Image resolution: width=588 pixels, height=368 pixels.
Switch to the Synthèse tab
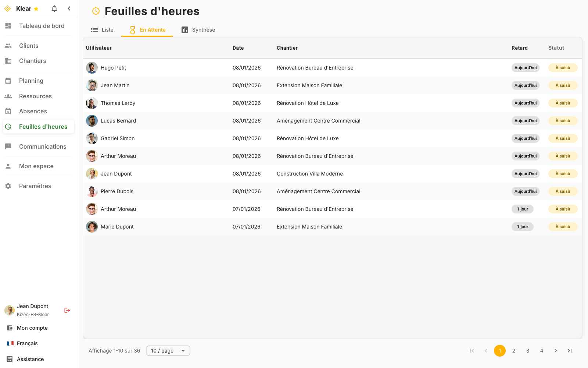pos(198,30)
